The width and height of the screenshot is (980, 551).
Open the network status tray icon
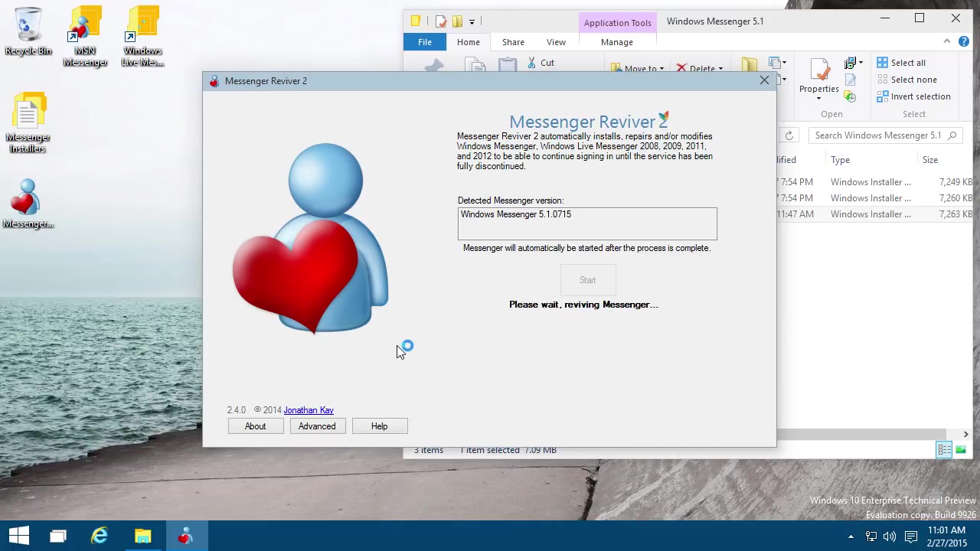pos(871,536)
